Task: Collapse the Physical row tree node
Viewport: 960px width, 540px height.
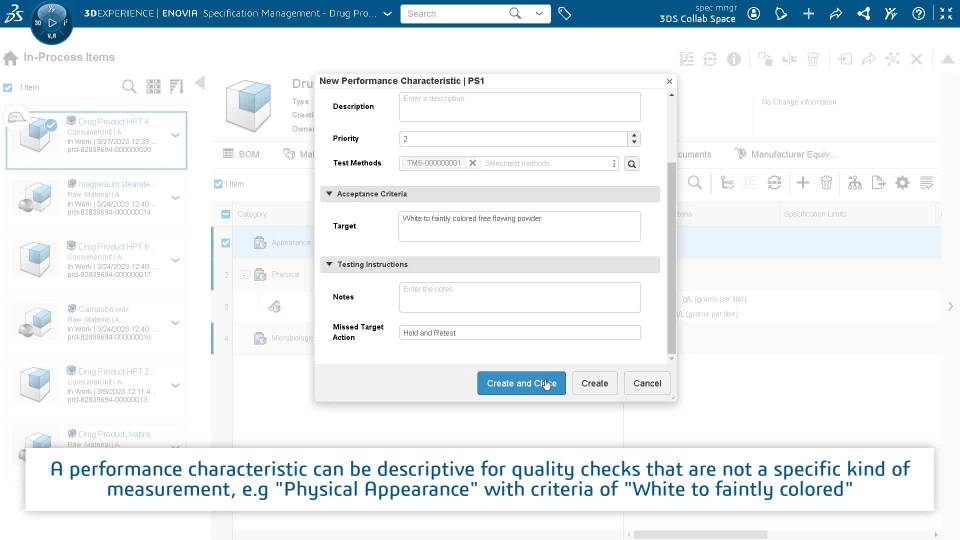Action: click(244, 275)
